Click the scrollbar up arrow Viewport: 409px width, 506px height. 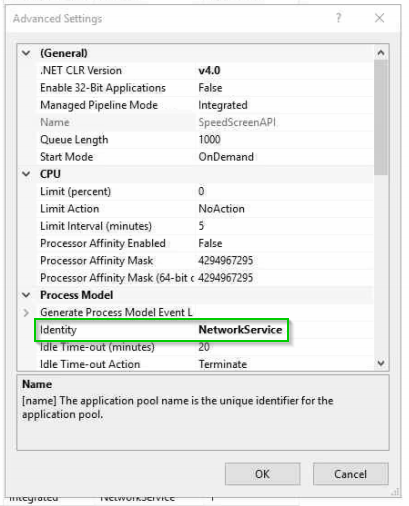pos(381,53)
